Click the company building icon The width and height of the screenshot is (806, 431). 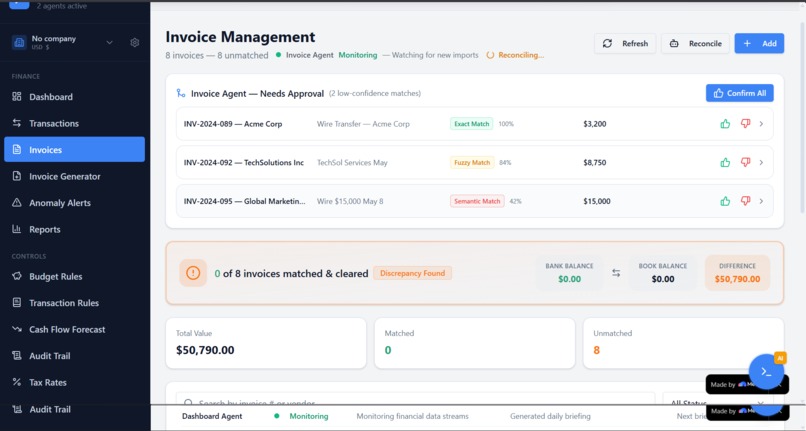click(x=19, y=43)
